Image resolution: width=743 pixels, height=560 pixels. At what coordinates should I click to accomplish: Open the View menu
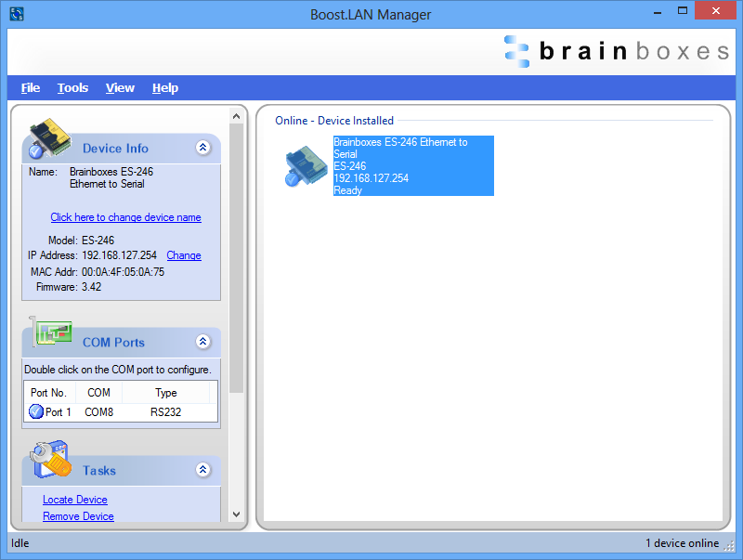[x=120, y=87]
